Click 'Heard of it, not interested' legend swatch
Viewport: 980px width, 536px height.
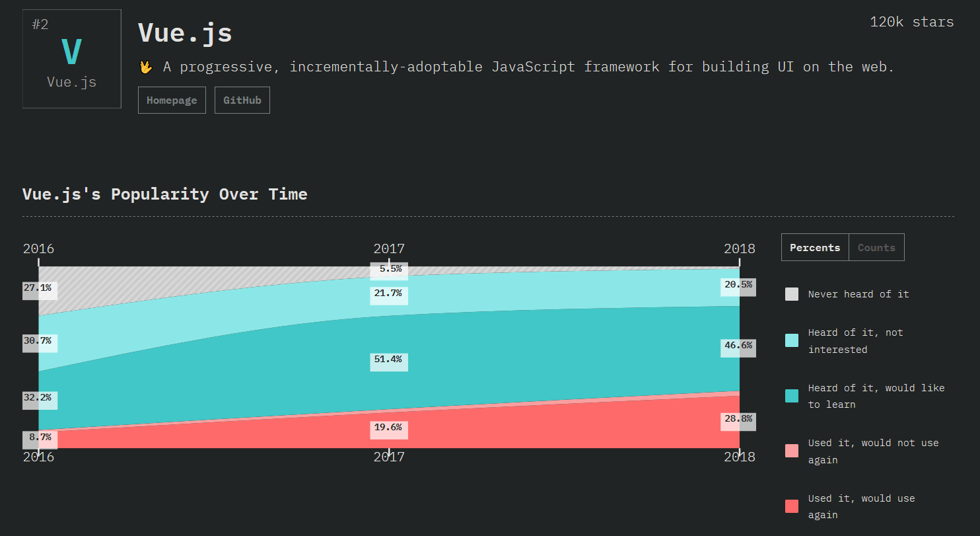pyautogui.click(x=791, y=340)
